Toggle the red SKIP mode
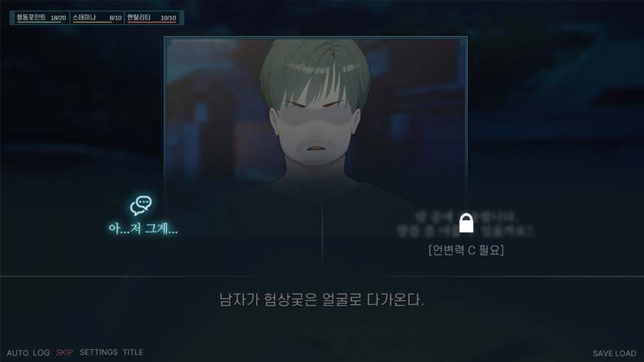Image resolution: width=644 pixels, height=362 pixels. pyautogui.click(x=64, y=352)
